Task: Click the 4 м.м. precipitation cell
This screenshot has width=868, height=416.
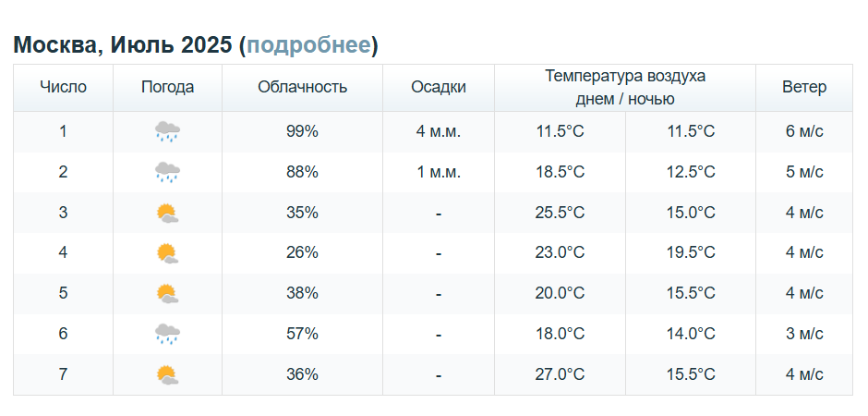Action: [x=439, y=132]
